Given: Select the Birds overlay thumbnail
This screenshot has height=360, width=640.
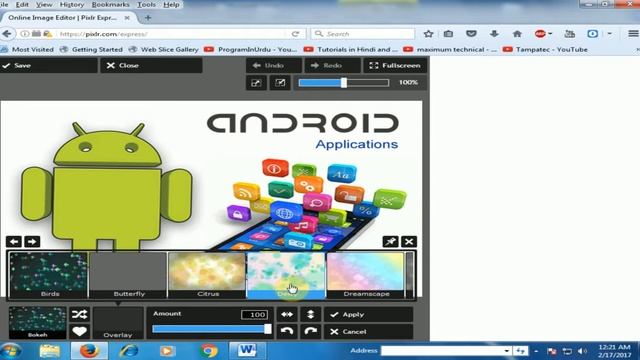Looking at the screenshot, I should coord(49,275).
